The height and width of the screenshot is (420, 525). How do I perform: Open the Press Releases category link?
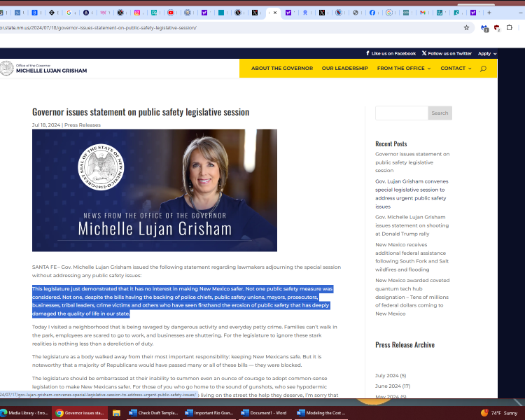tap(83, 125)
